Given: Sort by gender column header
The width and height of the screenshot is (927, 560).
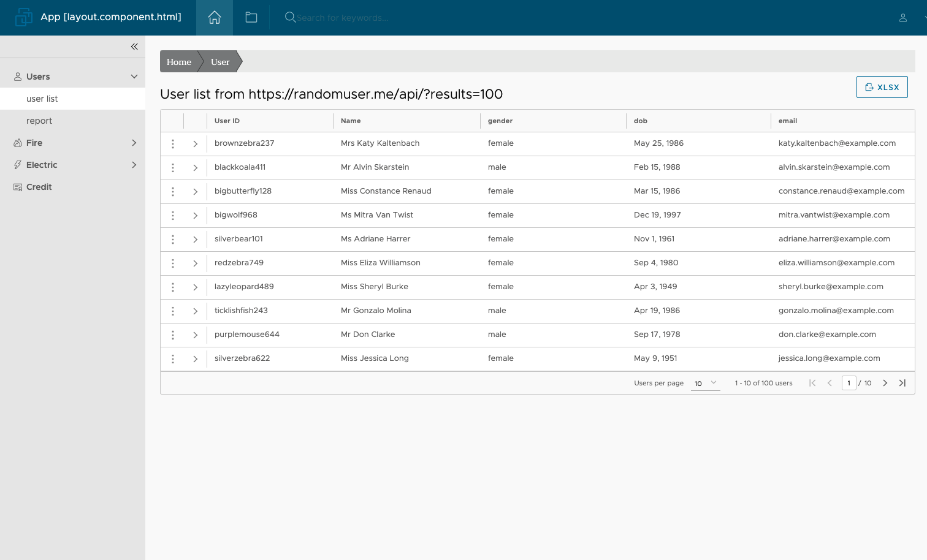Looking at the screenshot, I should coord(500,121).
